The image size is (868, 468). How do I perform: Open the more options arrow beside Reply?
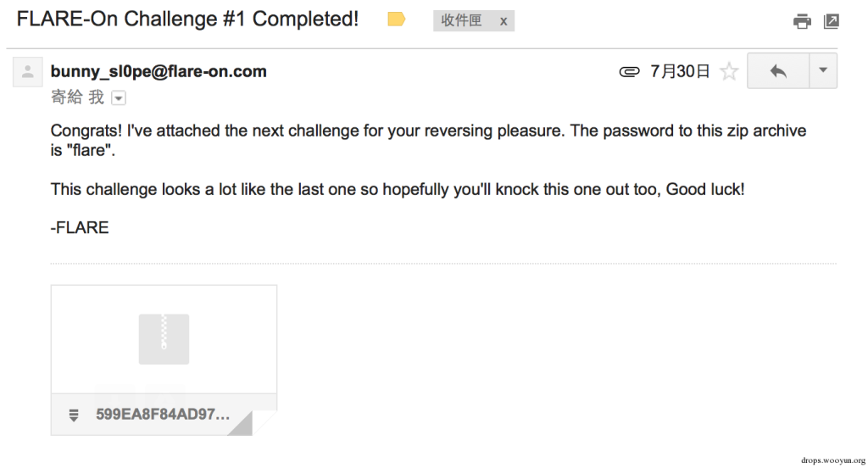point(822,72)
